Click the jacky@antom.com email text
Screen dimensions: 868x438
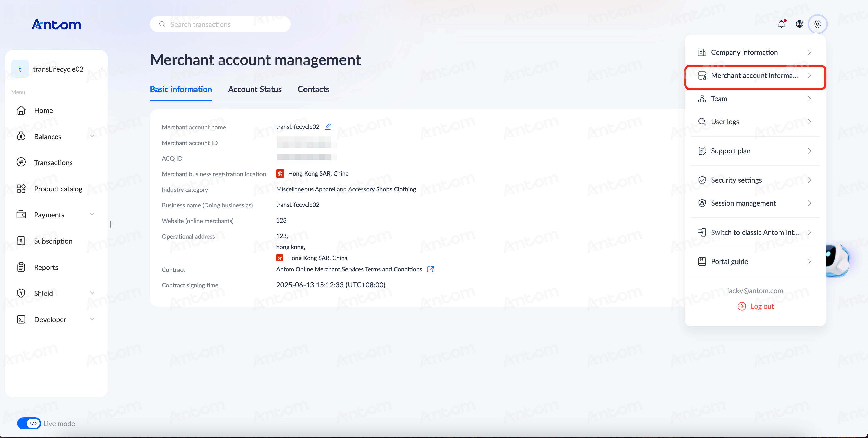755,291
